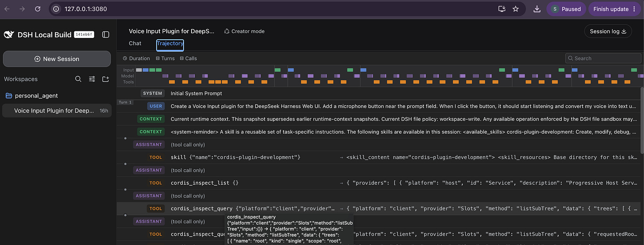644x245 pixels.
Task: Click the Workspaces heading
Action: tap(21, 79)
